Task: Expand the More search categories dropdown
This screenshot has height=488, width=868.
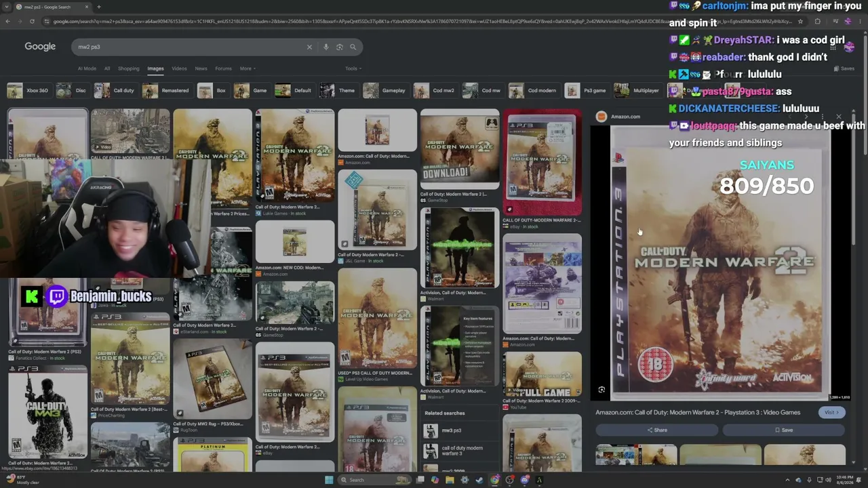Action: click(x=247, y=68)
